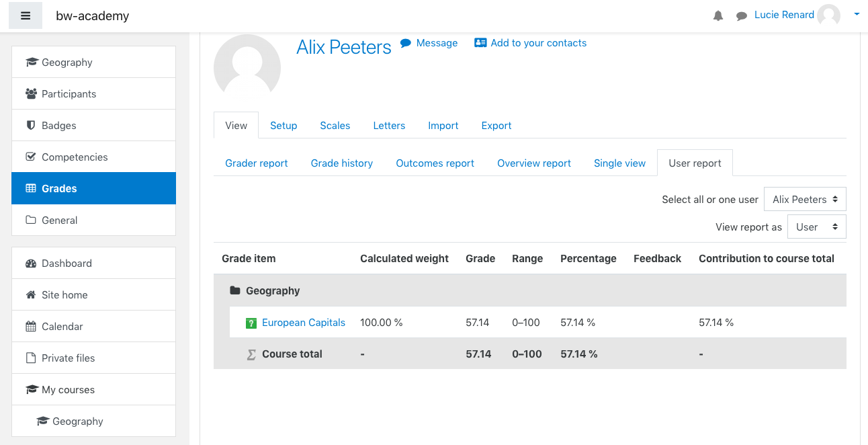Click Alix Peeters' large profile avatar
This screenshot has height=445, width=868.
tap(247, 67)
